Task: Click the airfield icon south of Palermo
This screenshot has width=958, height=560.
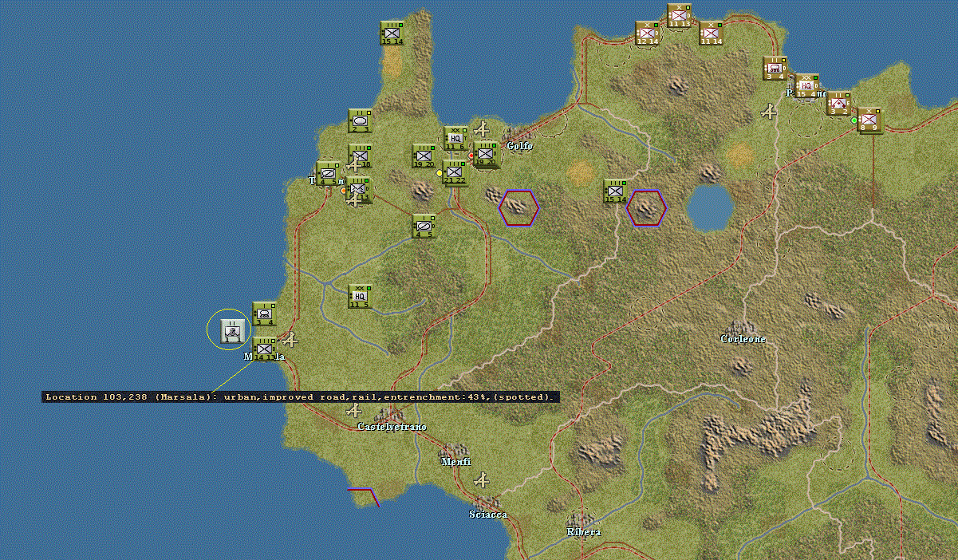Action: [x=769, y=112]
